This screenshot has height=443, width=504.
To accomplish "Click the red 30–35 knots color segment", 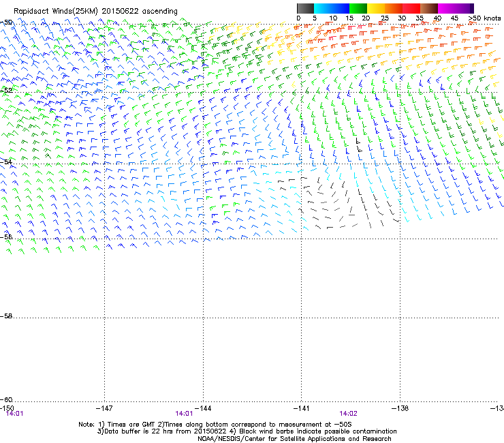I will [x=411, y=8].
